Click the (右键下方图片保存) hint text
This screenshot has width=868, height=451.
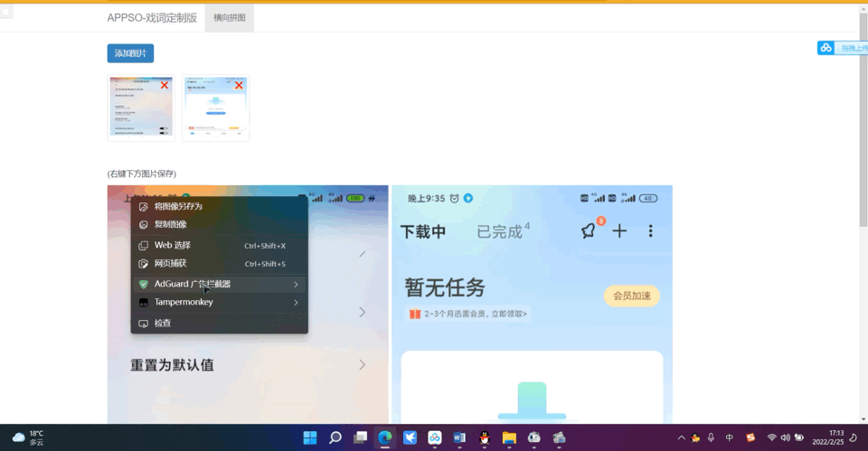point(142,174)
